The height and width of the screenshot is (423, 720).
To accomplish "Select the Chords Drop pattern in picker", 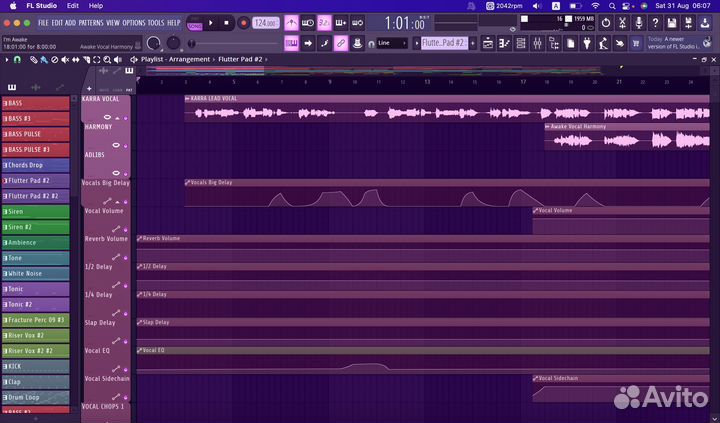I will click(36, 165).
